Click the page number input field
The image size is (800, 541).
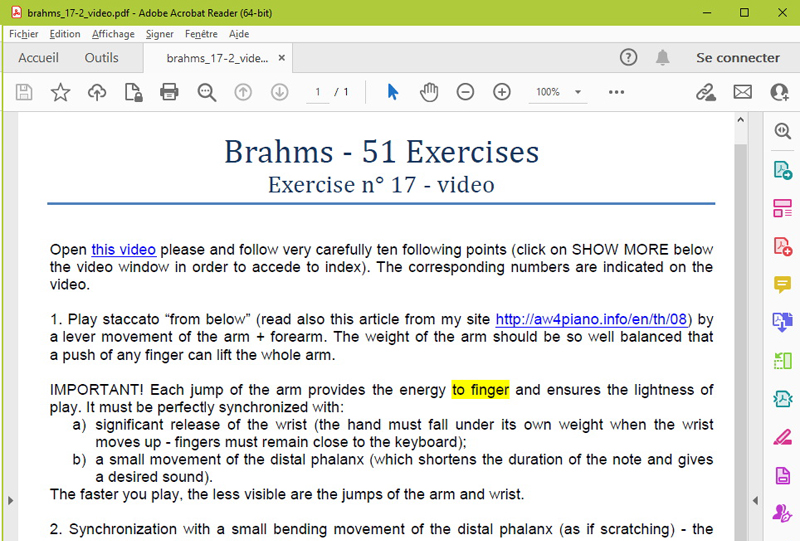point(318,92)
